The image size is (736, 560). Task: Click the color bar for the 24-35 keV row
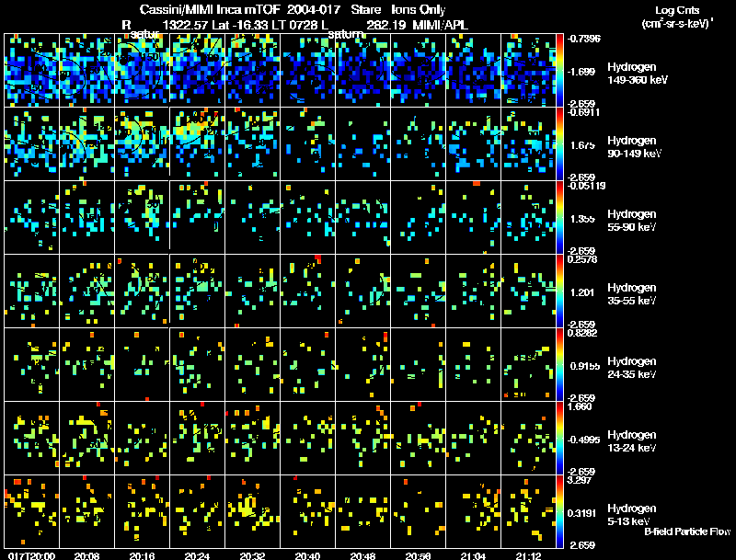coord(559,364)
